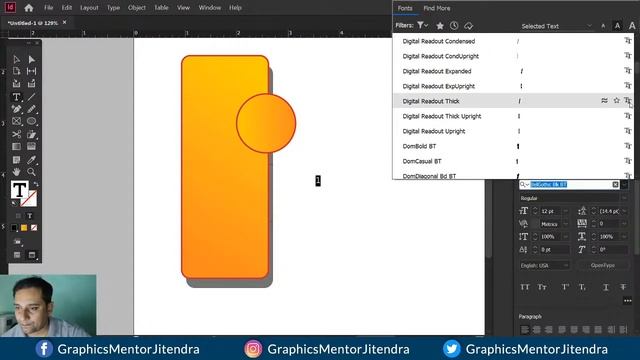
Task: Select the Rectangle Frame tool
Action: [16, 121]
